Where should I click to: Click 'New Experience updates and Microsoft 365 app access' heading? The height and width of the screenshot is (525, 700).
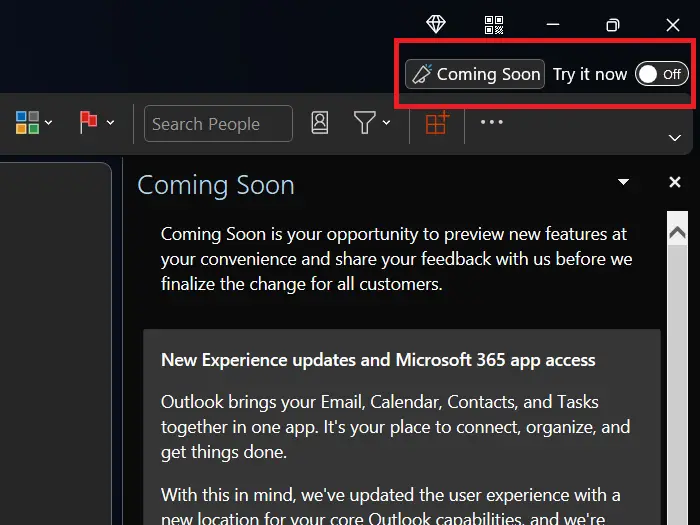pos(378,360)
